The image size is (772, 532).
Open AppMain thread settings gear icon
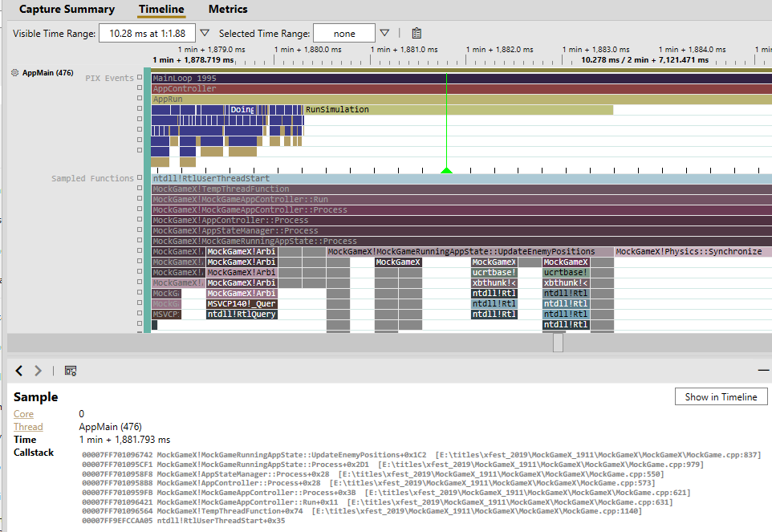click(14, 72)
